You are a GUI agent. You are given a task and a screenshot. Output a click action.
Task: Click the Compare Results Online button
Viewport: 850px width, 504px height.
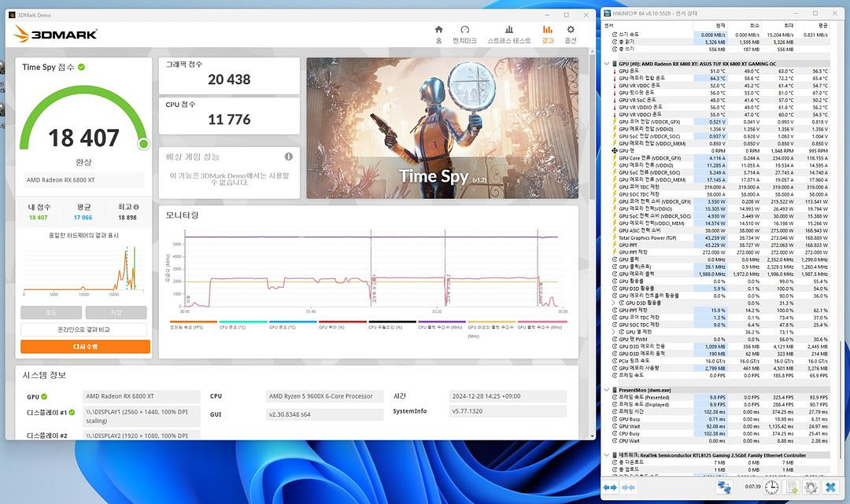click(83, 329)
